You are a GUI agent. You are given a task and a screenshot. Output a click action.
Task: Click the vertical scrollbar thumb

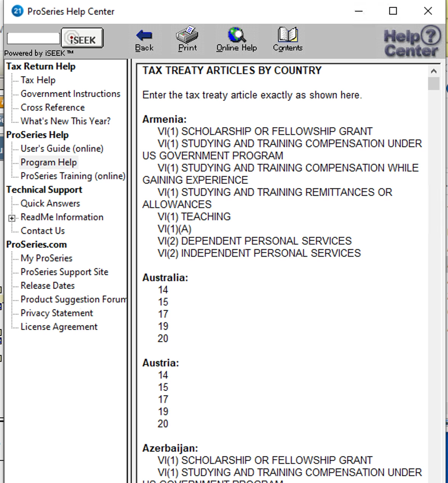[434, 83]
